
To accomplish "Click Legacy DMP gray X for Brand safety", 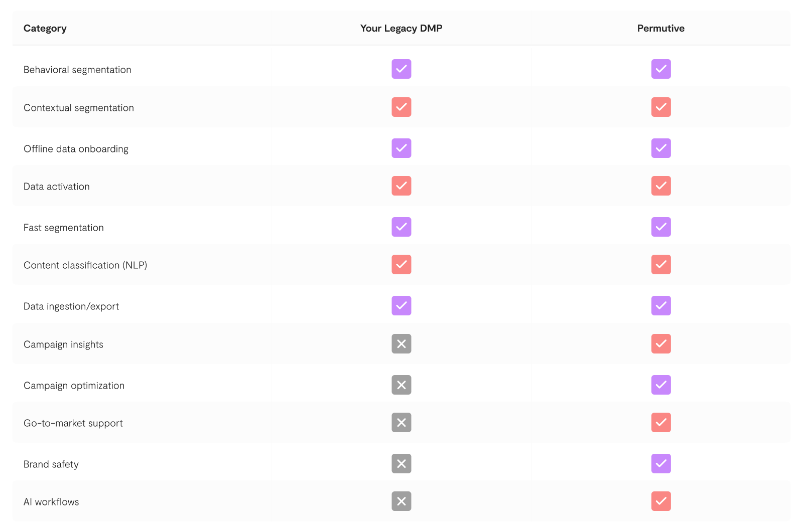I will click(401, 464).
